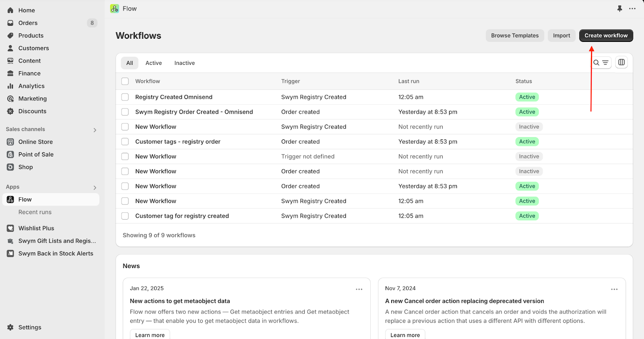The image size is (644, 339).
Task: Click the 'Showing 9 of 9 workflows' text
Action: pos(159,235)
